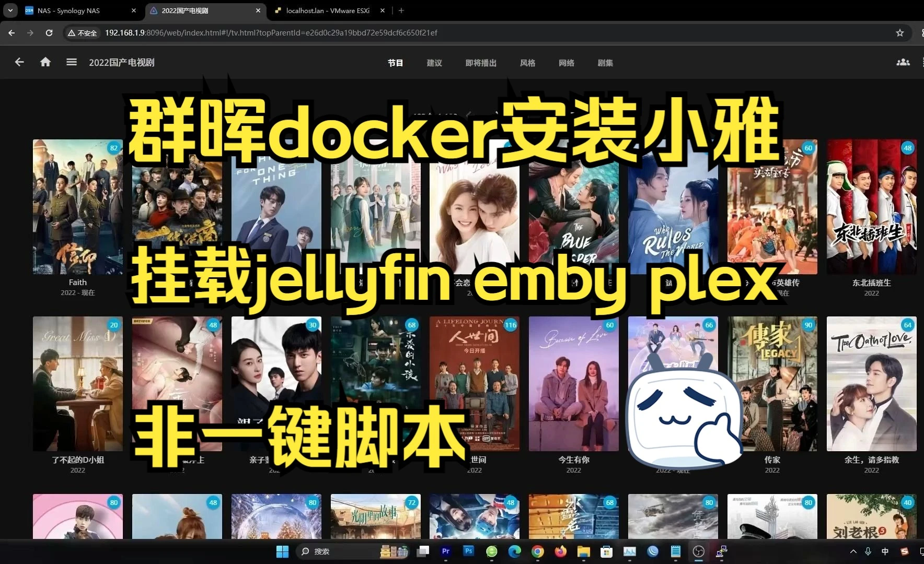Open the 建议 tab

pos(434,63)
